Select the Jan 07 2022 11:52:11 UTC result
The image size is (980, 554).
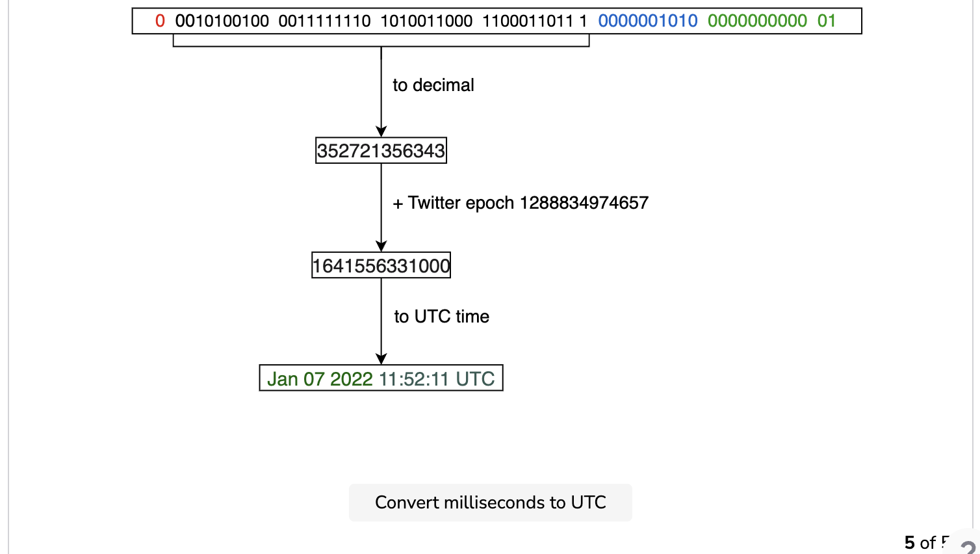[x=381, y=378]
